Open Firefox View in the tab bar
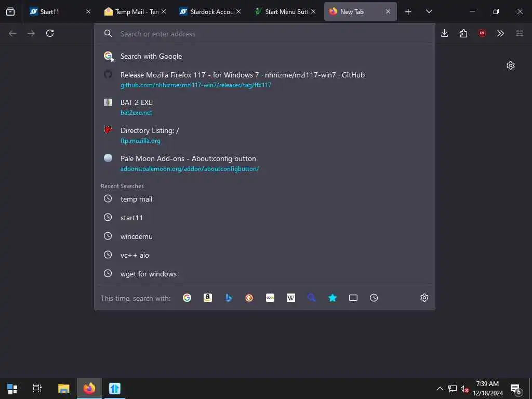 (x=10, y=11)
